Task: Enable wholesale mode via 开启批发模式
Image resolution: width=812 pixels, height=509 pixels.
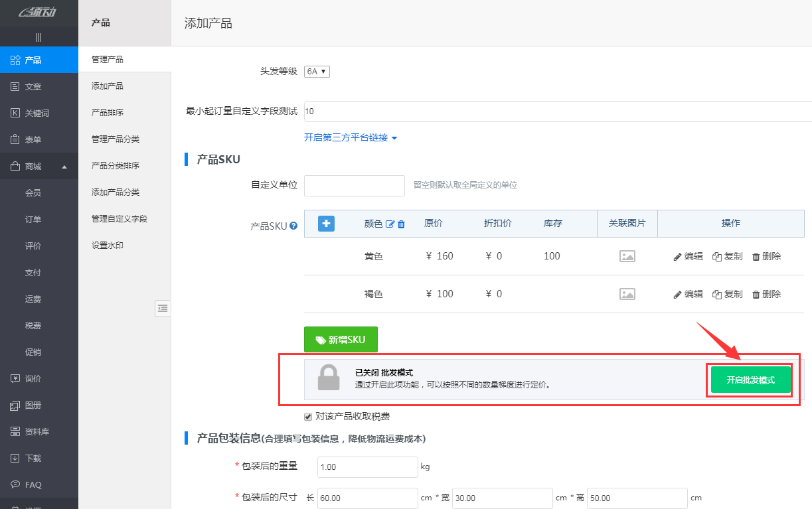Action: coord(749,379)
